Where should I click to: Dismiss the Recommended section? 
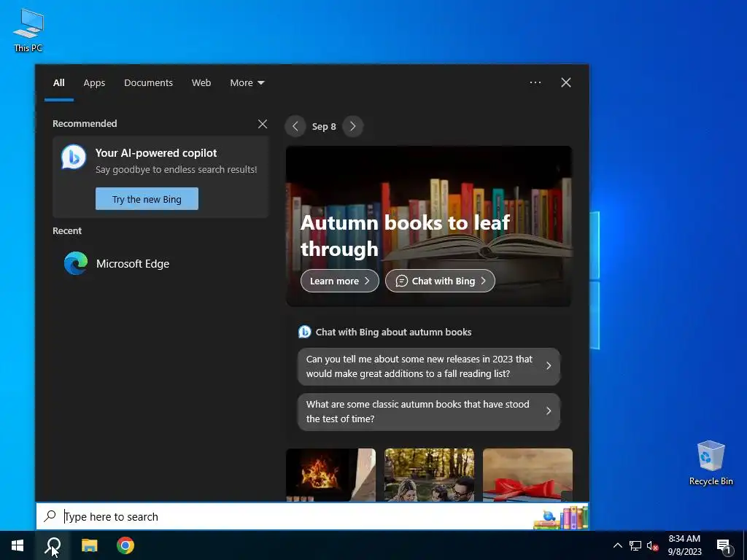263,124
